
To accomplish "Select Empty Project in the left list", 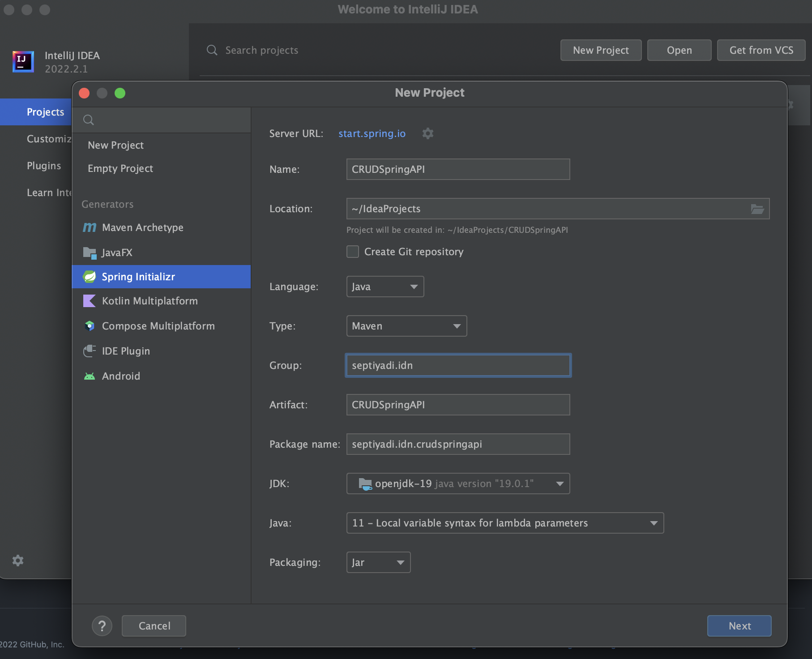I will 161,168.
